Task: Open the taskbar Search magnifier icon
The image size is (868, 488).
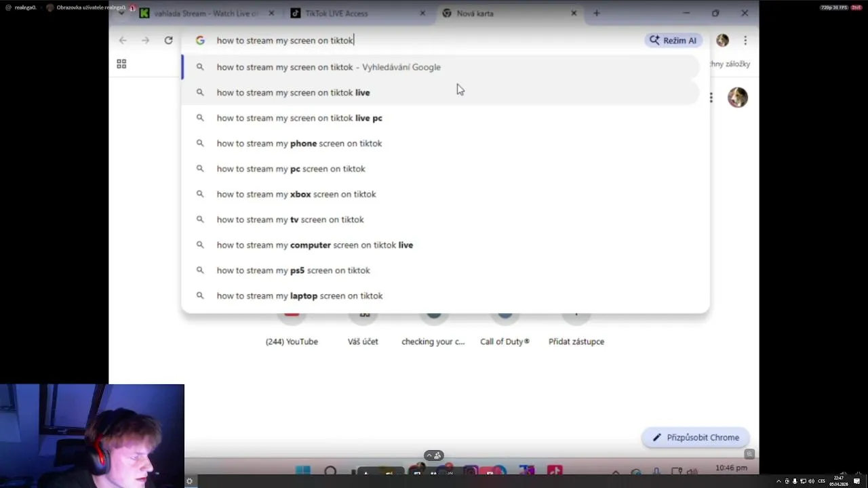Action: [x=330, y=470]
